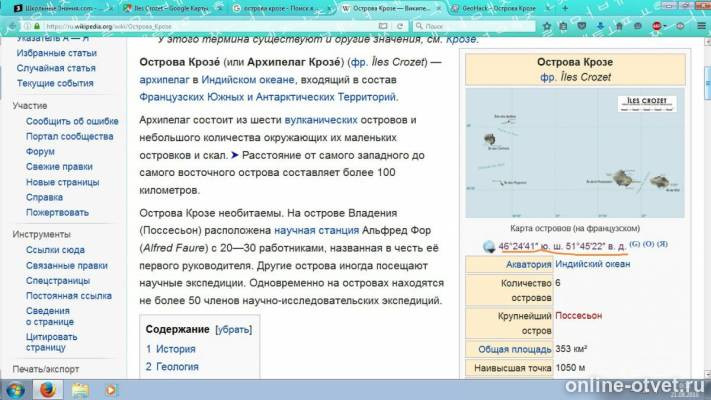Bookmark this page with the star icon

(x=546, y=26)
